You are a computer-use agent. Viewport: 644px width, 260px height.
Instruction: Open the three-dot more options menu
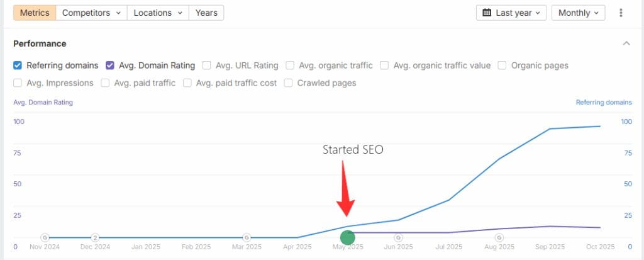621,13
